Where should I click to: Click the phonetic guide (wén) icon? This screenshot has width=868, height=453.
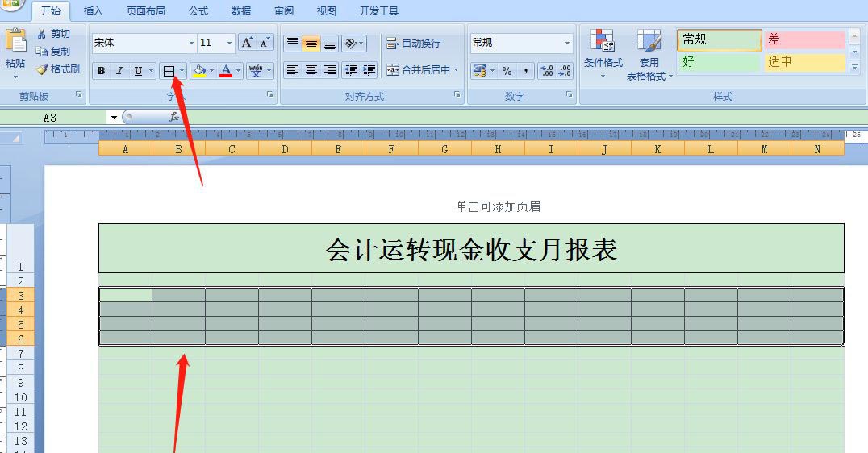[x=256, y=71]
